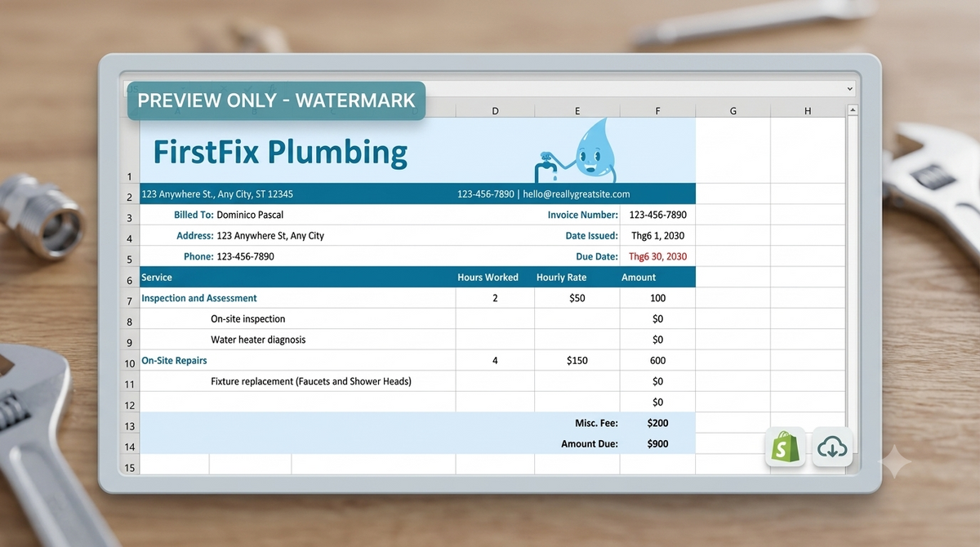Select the $900 amount due cell
Screen dimensions: 980x547
[657, 444]
